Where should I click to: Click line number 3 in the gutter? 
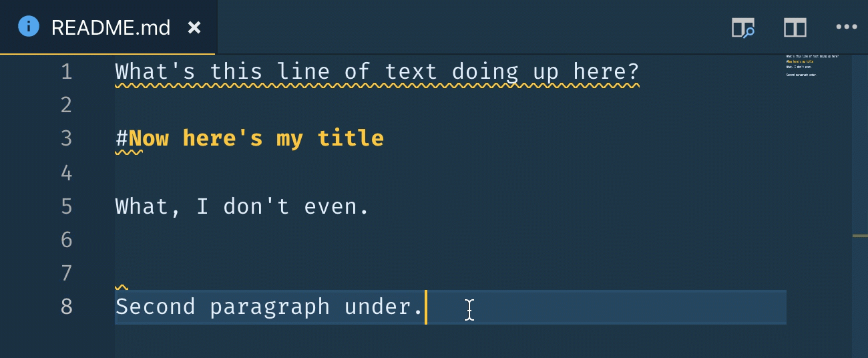[x=66, y=139]
